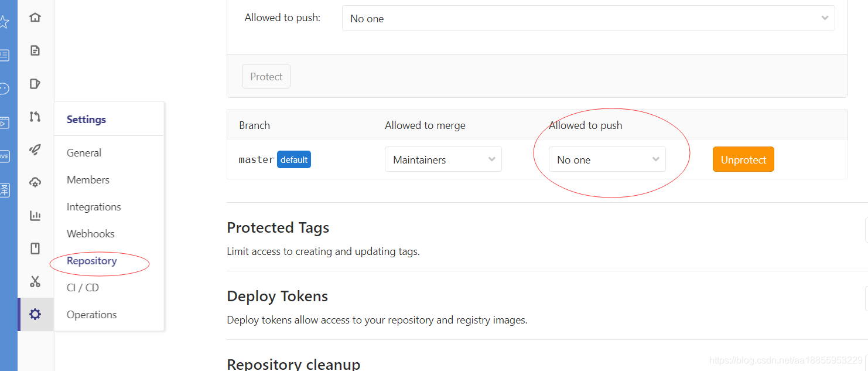
Task: Open Webhooks settings menu item
Action: coord(91,234)
